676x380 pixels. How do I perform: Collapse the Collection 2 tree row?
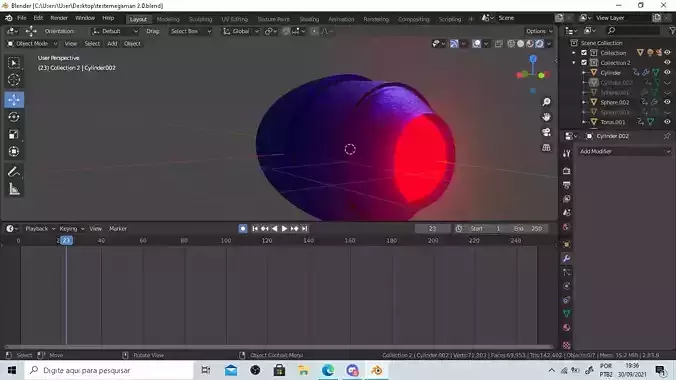574,63
